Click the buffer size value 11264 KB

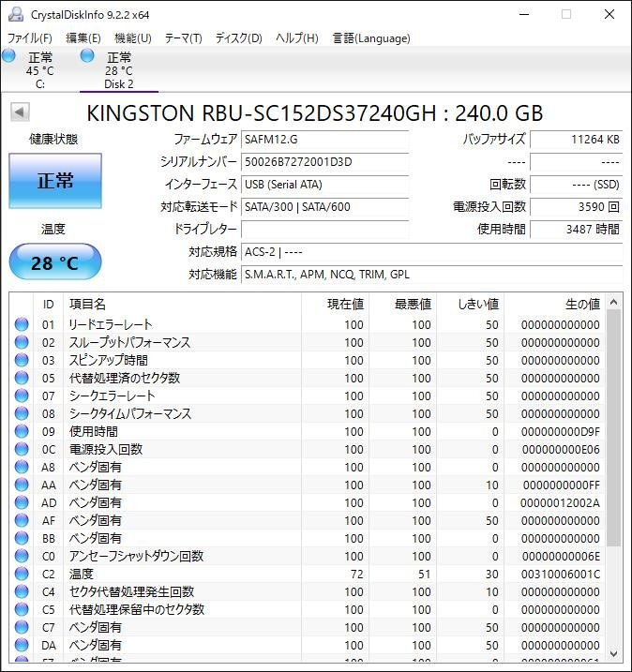[x=577, y=140]
